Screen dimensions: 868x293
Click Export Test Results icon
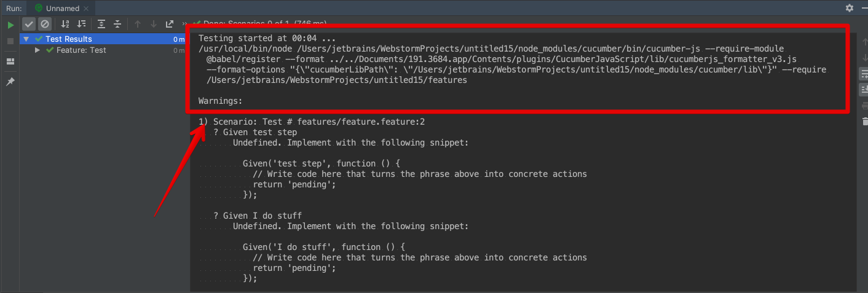[170, 24]
